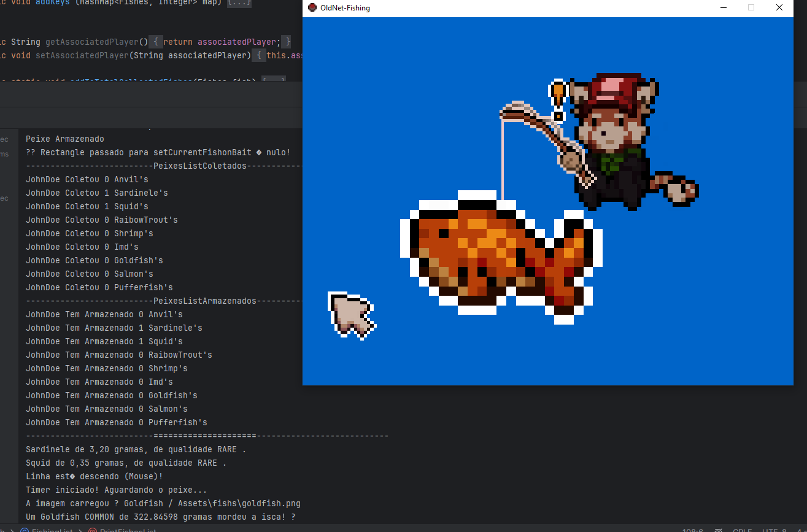The image size is (807, 532).
Task: Click the giant goldfish sprite on the hook
Action: (x=501, y=258)
